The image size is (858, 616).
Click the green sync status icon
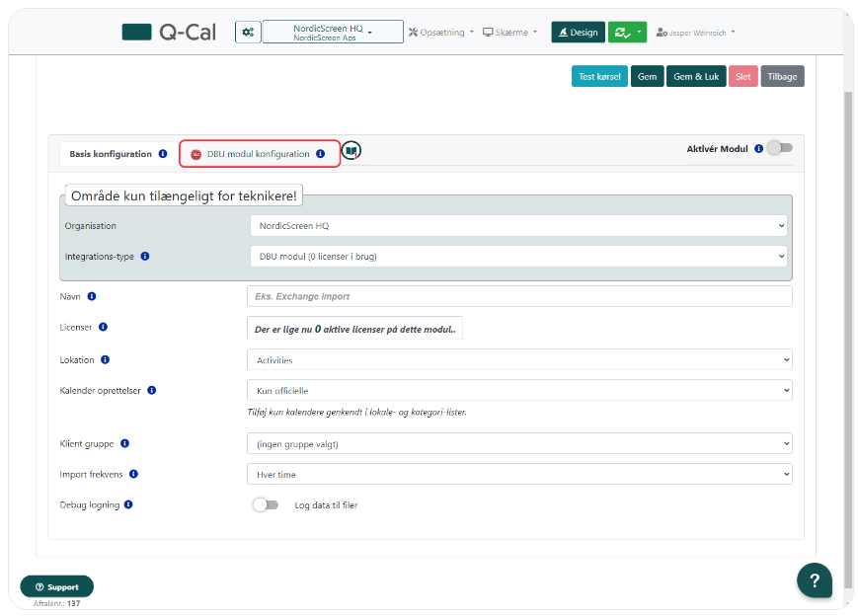(x=621, y=33)
